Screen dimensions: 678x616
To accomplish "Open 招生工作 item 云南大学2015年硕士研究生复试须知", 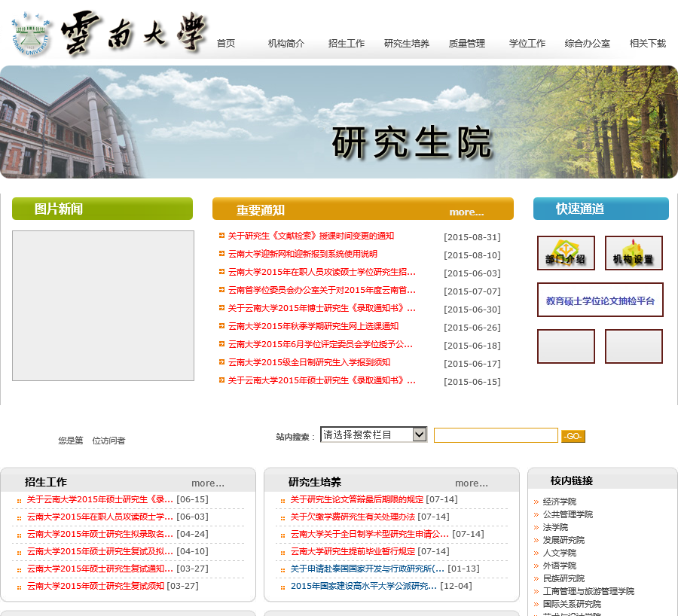I will click(x=96, y=586).
